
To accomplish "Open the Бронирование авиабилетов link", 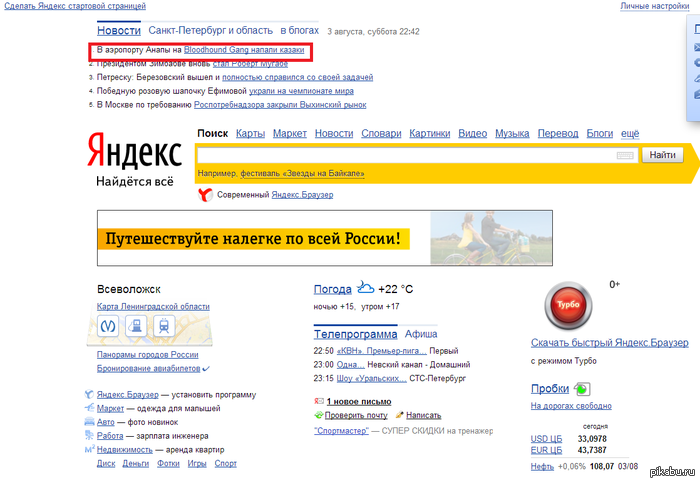I will point(149,368).
